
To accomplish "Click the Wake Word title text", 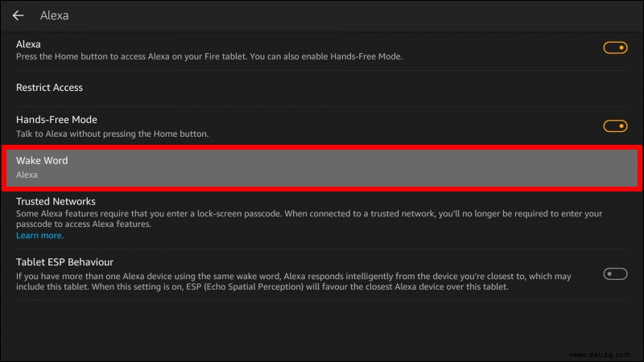I will pyautogui.click(x=42, y=161).
